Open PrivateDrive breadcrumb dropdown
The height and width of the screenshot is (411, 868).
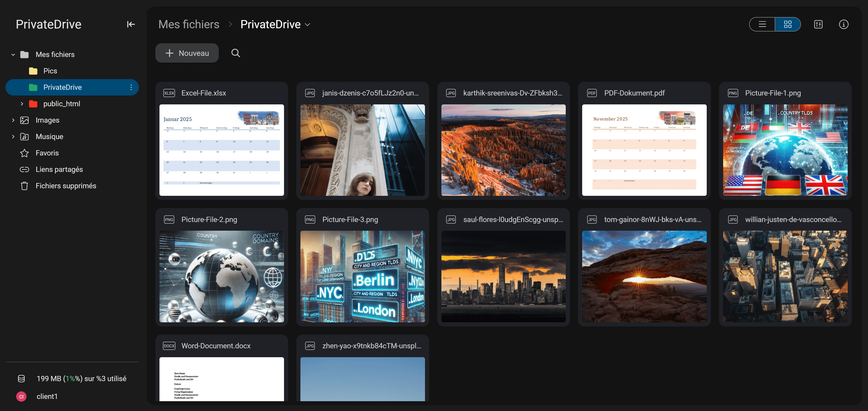(307, 25)
